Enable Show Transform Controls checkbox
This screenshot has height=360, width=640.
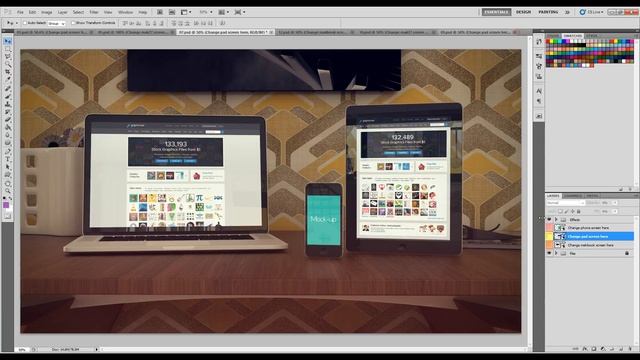point(73,23)
